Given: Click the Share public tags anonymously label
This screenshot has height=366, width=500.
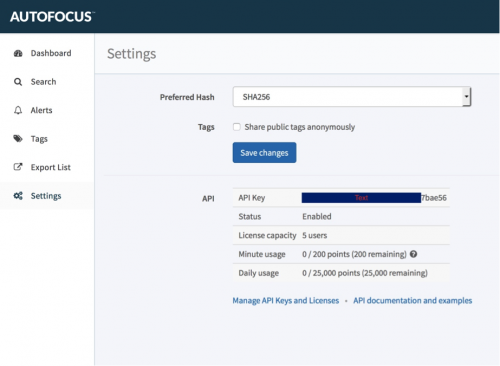Looking at the screenshot, I should [300, 127].
